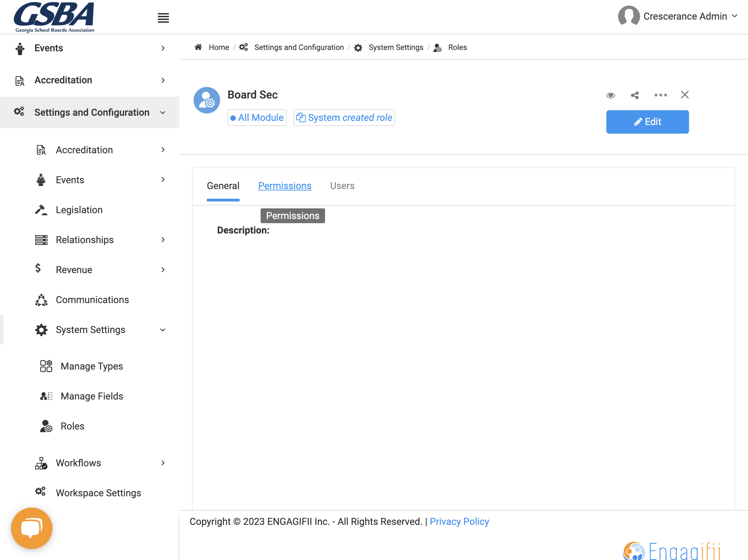Click the user avatar icon

[x=629, y=16]
